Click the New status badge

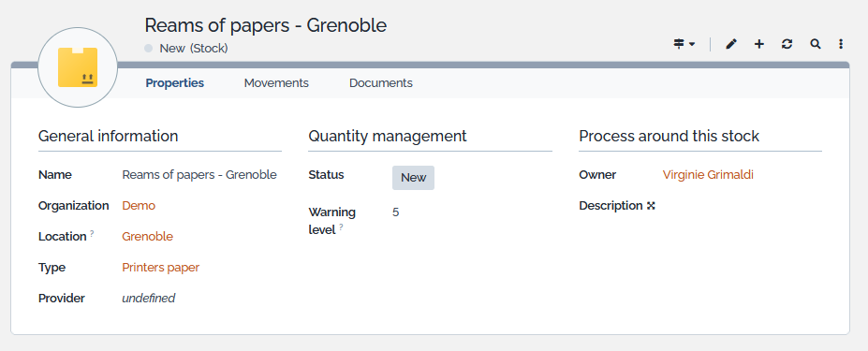[414, 178]
